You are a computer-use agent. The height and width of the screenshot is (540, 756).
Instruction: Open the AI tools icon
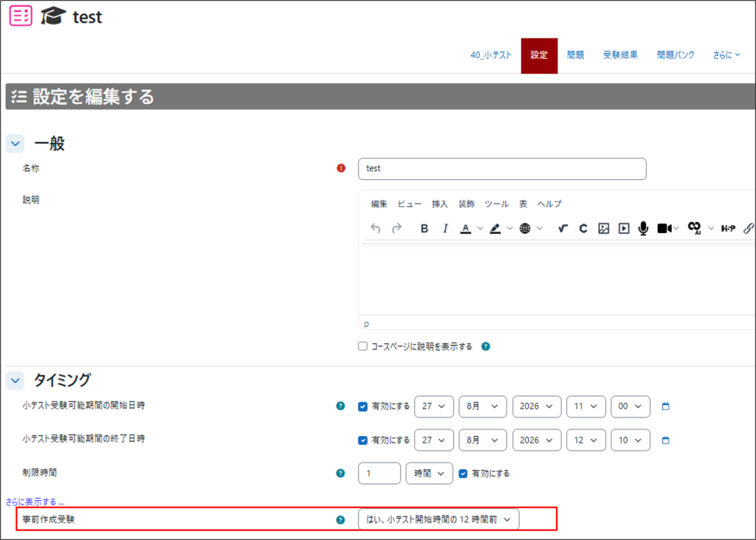coord(694,229)
